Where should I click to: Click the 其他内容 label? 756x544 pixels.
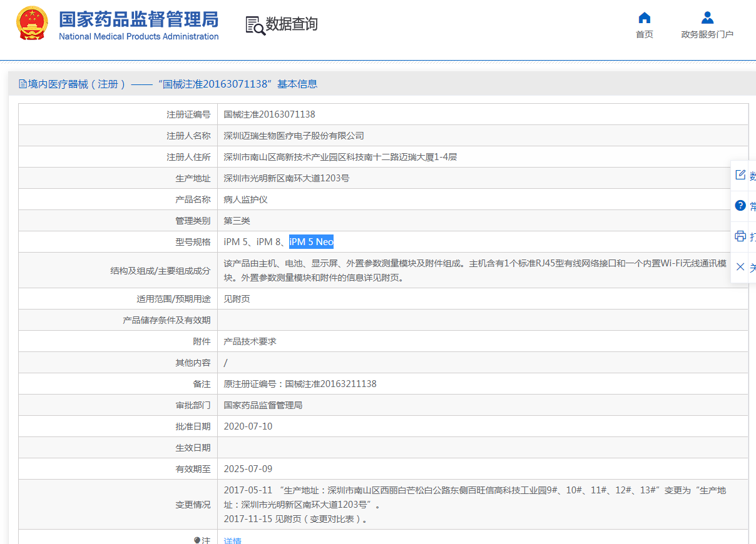(x=193, y=363)
